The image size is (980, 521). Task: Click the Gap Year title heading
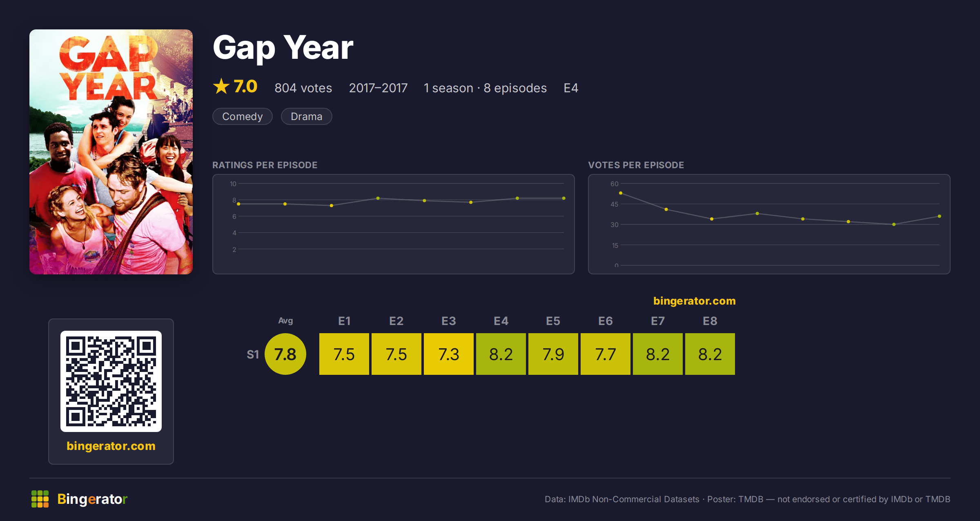coord(283,48)
